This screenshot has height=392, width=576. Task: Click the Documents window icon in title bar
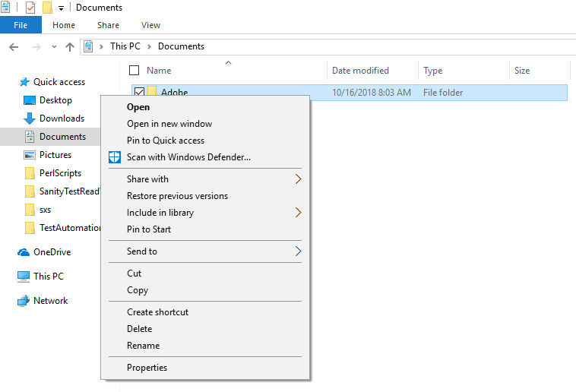click(5, 8)
